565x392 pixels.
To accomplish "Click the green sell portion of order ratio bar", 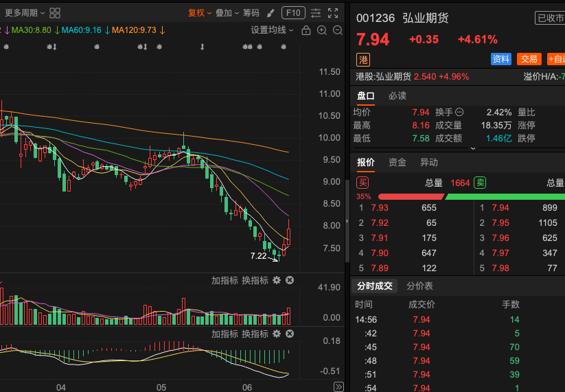I will (x=505, y=197).
